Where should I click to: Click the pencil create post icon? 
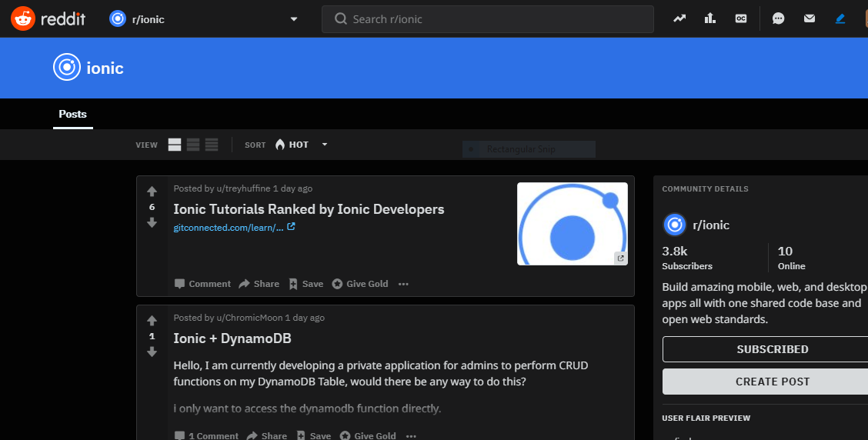click(840, 19)
